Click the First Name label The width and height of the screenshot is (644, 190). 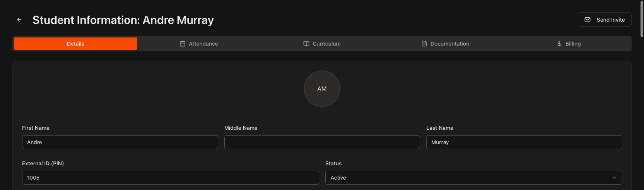36,128
